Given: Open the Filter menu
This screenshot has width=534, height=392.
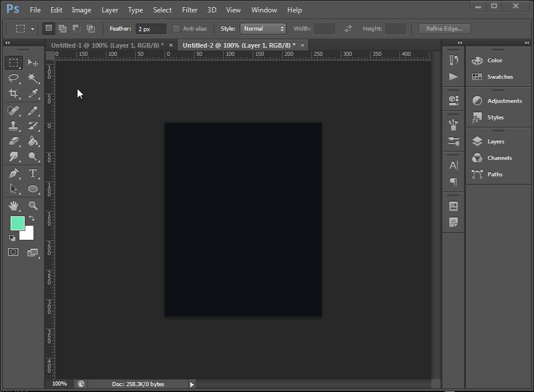Looking at the screenshot, I should (x=189, y=9).
